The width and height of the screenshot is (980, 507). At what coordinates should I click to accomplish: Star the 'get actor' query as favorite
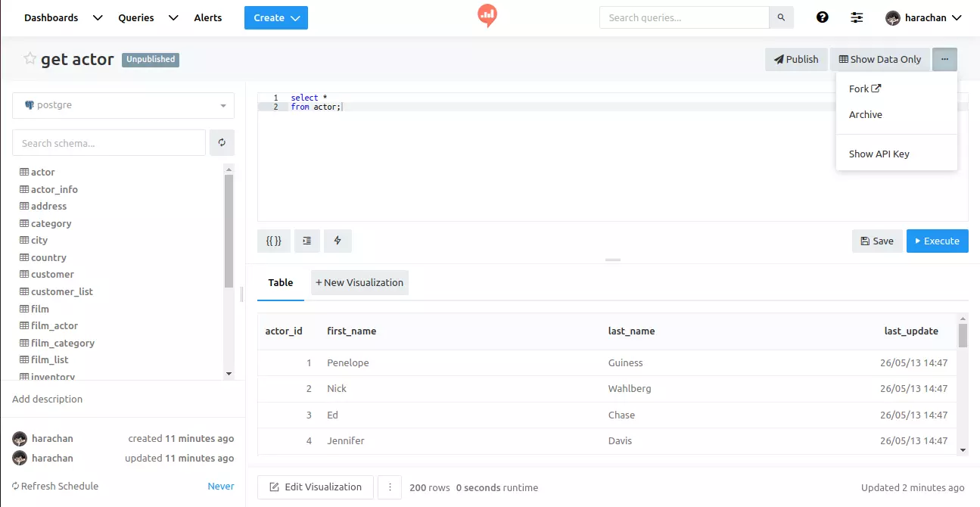(30, 59)
